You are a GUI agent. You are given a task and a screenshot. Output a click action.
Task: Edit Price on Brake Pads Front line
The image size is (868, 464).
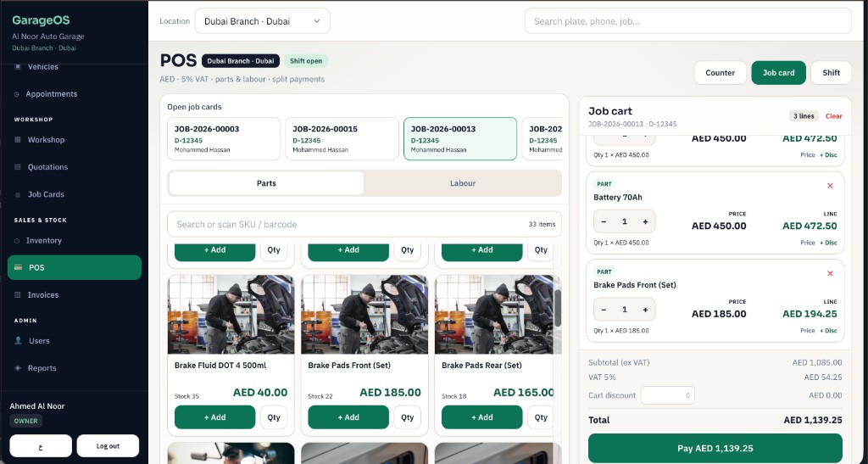click(808, 331)
